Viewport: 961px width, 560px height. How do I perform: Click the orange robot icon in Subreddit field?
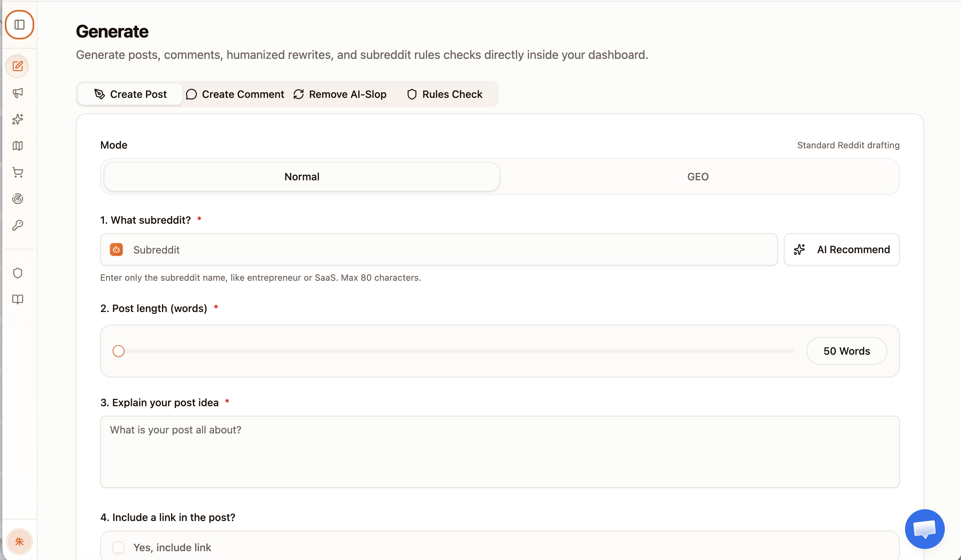point(116,249)
